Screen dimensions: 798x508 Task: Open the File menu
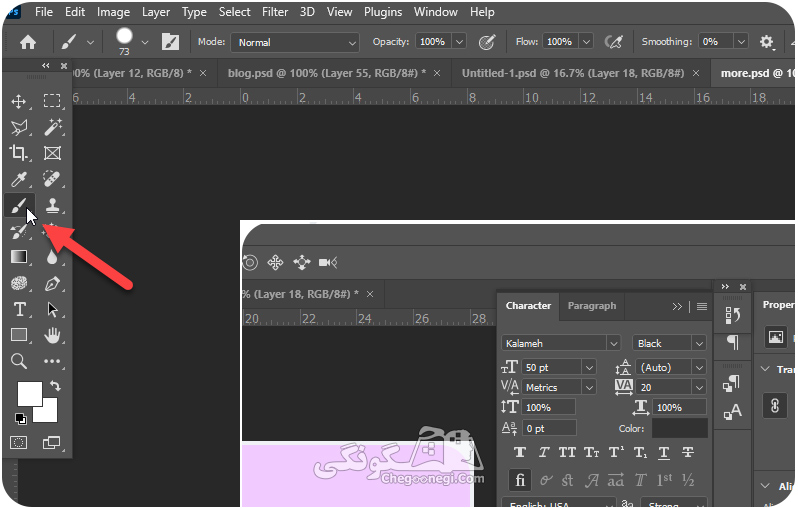[x=44, y=12]
